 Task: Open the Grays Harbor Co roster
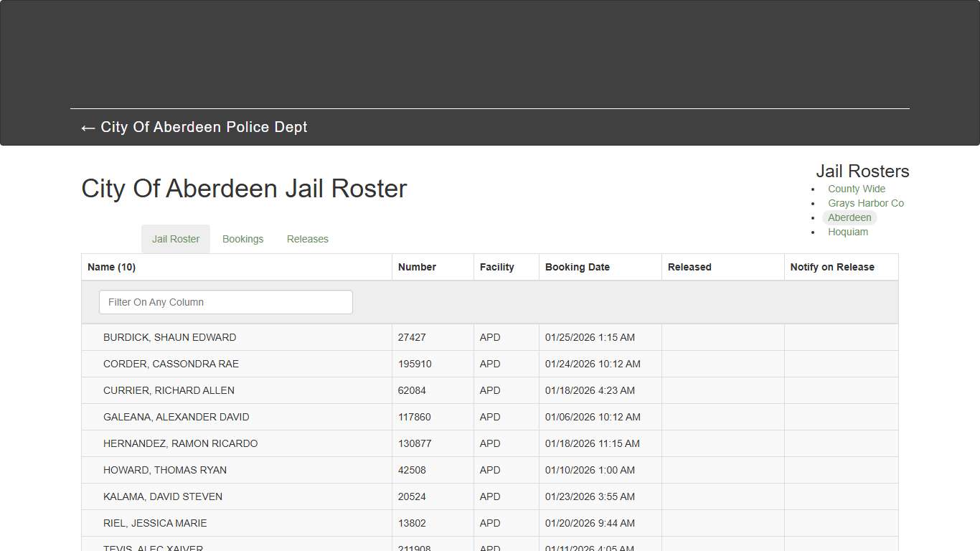pos(866,203)
